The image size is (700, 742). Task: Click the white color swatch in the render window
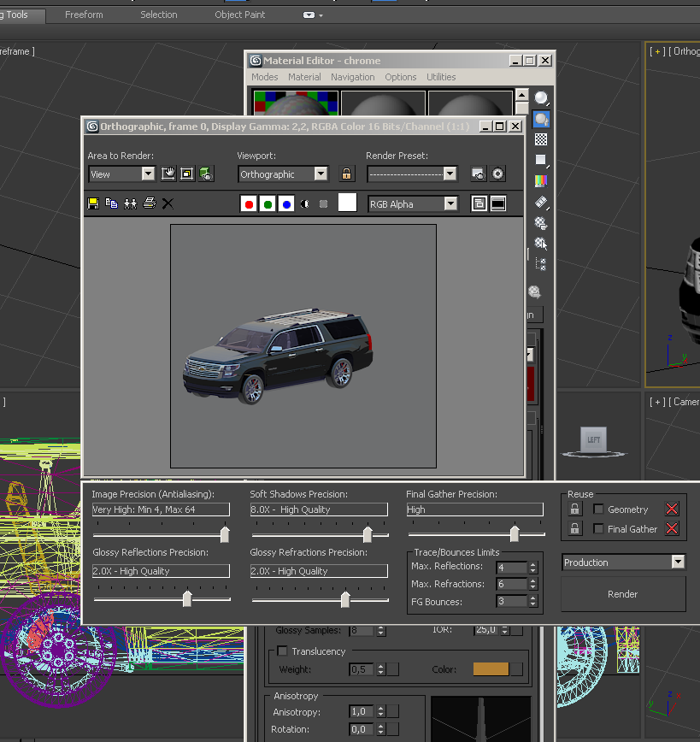(x=347, y=203)
